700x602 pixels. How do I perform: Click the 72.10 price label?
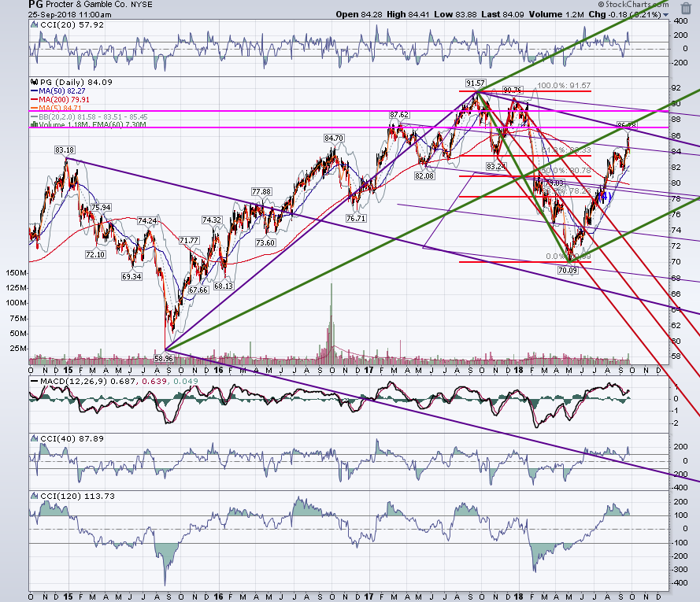pos(95,255)
